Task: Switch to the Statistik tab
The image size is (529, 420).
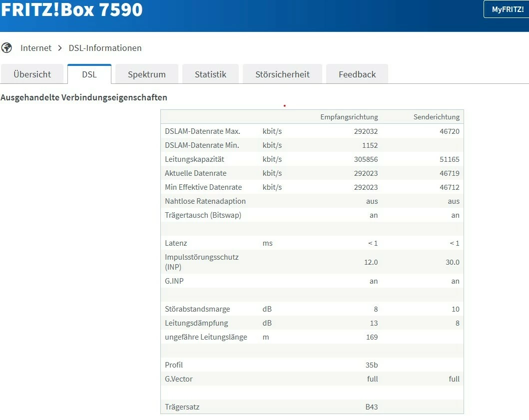Action: [210, 74]
